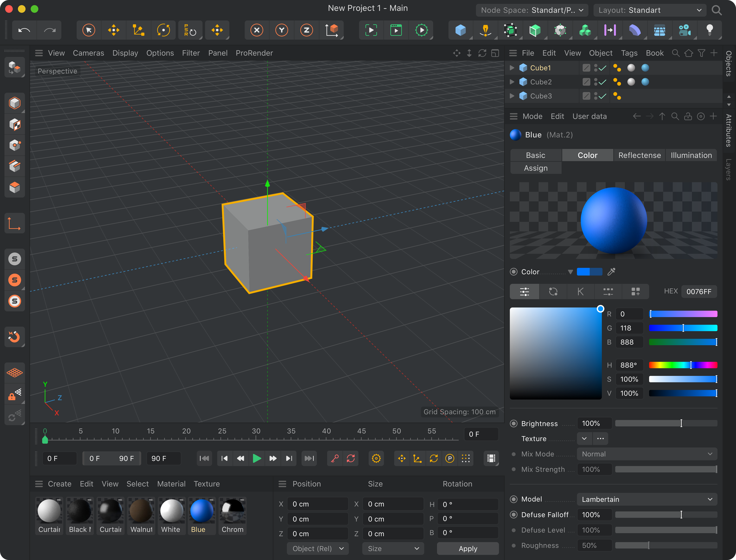Select the Rotate tool in the toolbar
The image size is (736, 560).
click(x=164, y=30)
